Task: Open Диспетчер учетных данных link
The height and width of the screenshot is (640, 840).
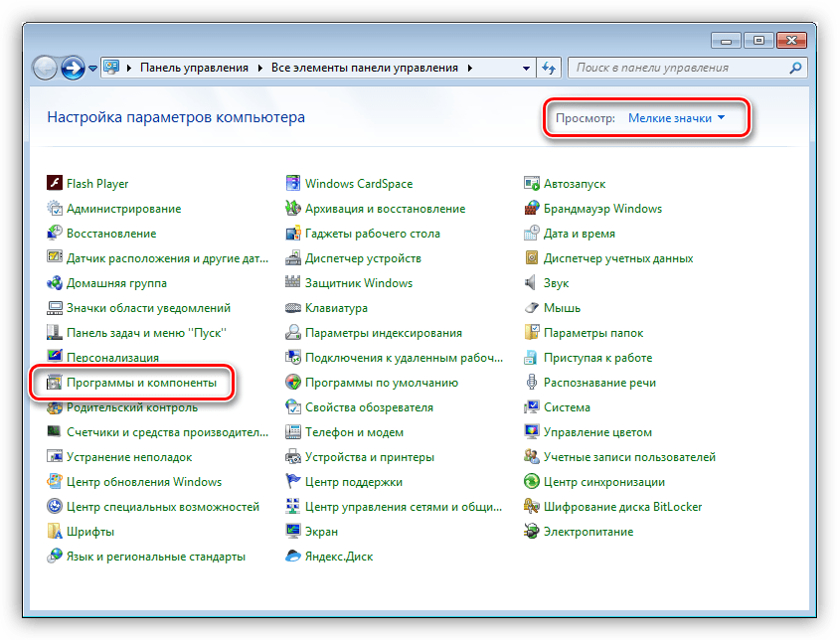Action: coord(618,258)
